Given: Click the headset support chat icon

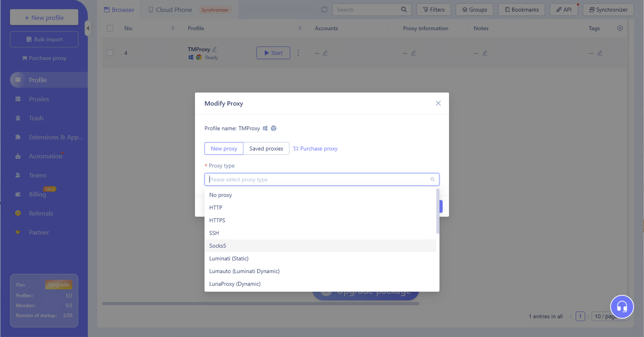Looking at the screenshot, I should [622, 307].
